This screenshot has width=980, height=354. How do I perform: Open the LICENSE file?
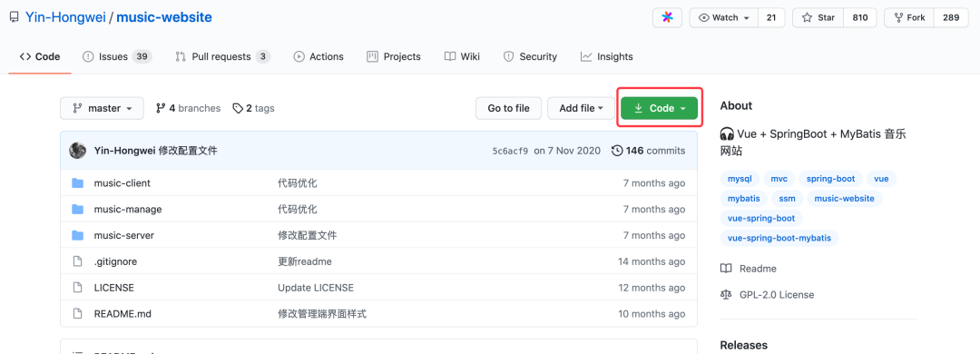click(113, 288)
